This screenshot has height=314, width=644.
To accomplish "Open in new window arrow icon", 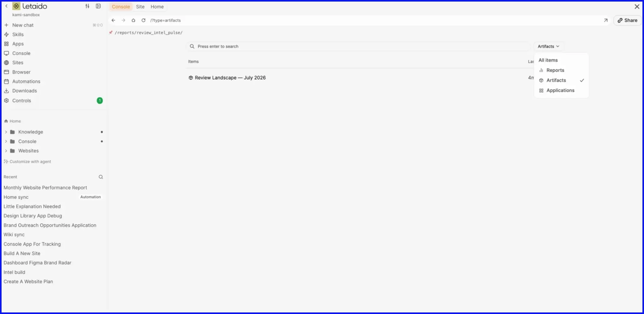I will tap(606, 20).
